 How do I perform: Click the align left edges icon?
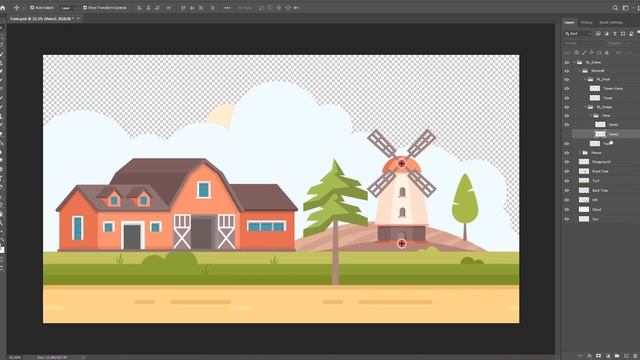pyautogui.click(x=140, y=8)
